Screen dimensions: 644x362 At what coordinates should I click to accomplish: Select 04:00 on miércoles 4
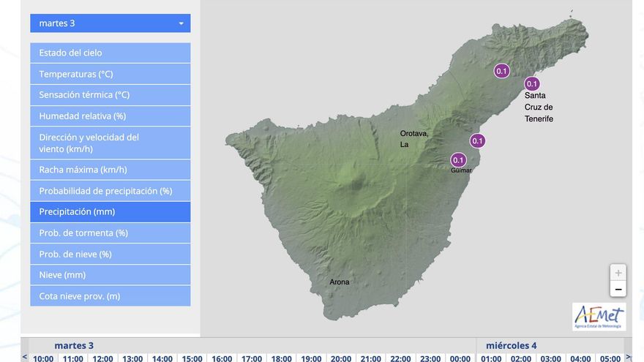point(580,358)
